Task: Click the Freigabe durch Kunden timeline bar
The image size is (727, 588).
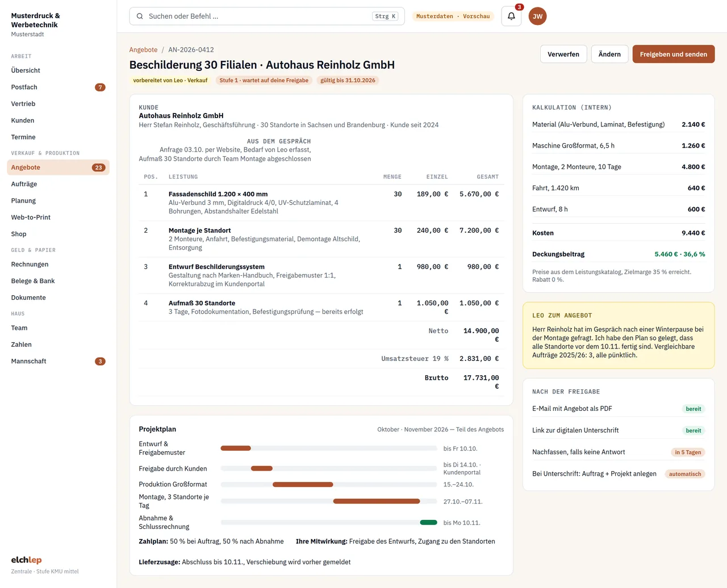Action: (262, 468)
